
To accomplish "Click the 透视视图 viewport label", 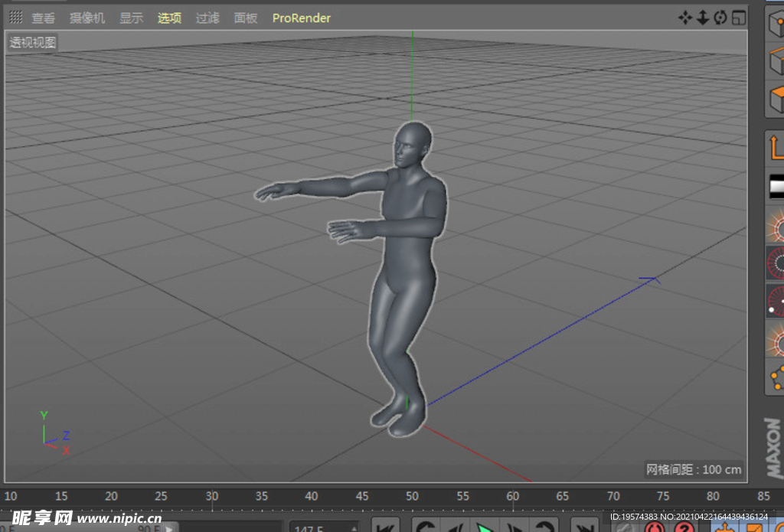I will [x=32, y=43].
